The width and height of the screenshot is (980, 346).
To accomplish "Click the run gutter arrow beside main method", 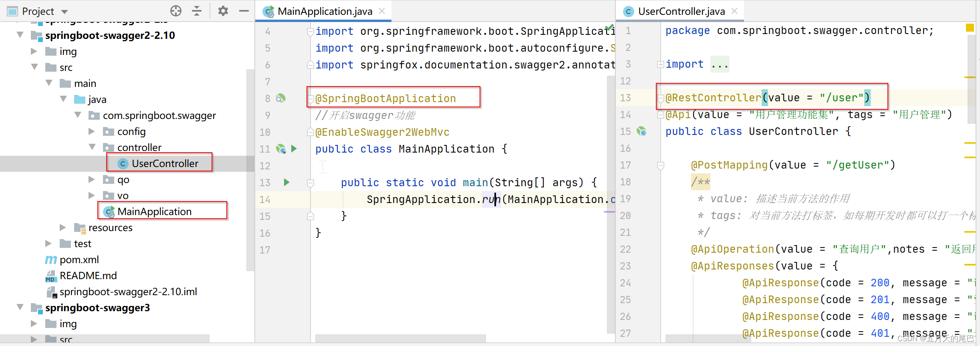I will pos(286,182).
